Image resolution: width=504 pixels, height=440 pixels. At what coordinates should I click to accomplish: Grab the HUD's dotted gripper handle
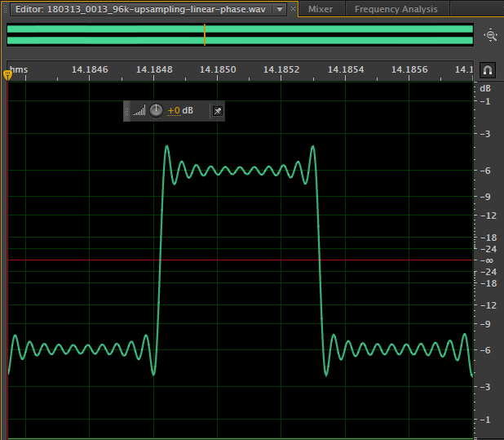tap(127, 111)
